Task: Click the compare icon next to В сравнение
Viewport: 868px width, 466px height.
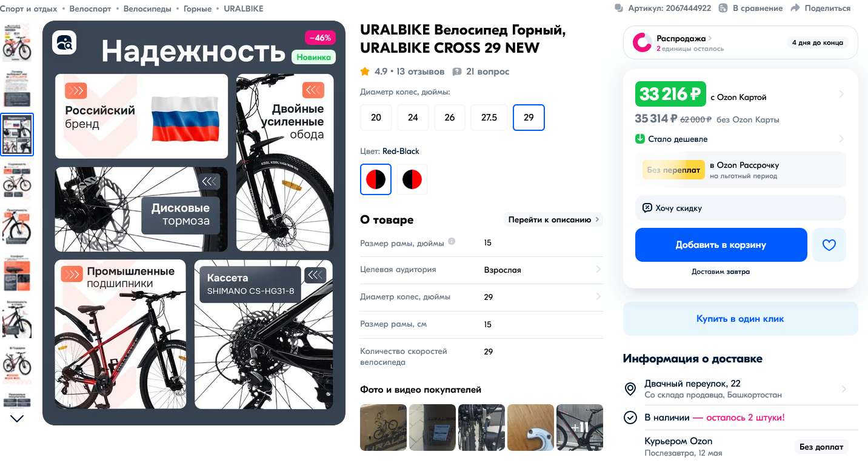Action: click(723, 8)
